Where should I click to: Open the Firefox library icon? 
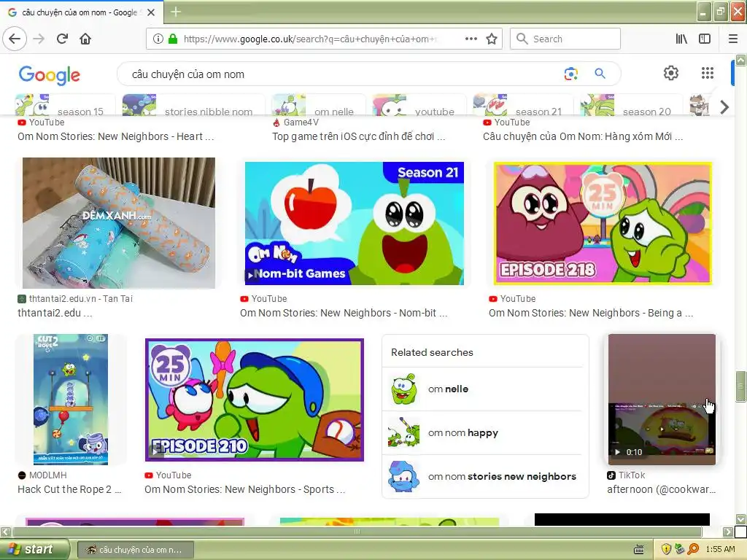681,39
